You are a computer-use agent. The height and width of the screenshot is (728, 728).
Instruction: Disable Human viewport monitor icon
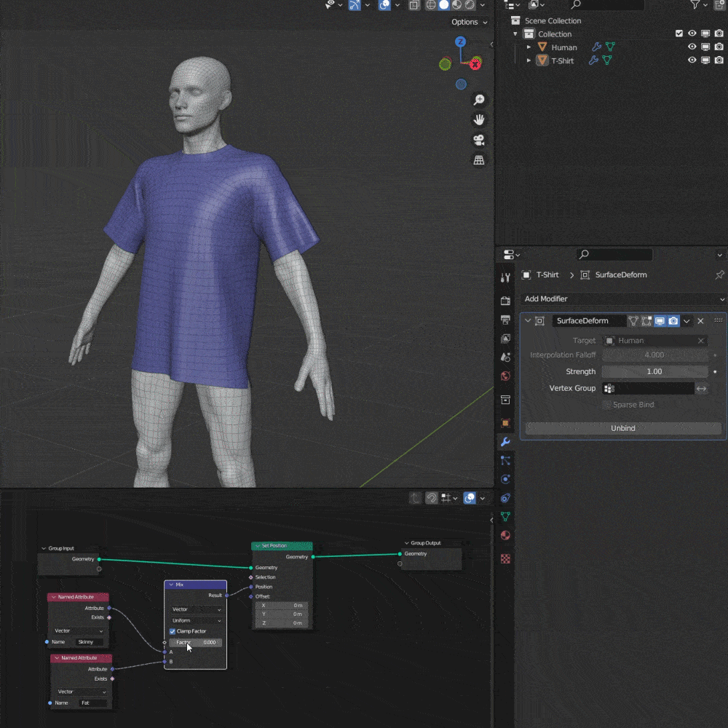click(x=705, y=47)
